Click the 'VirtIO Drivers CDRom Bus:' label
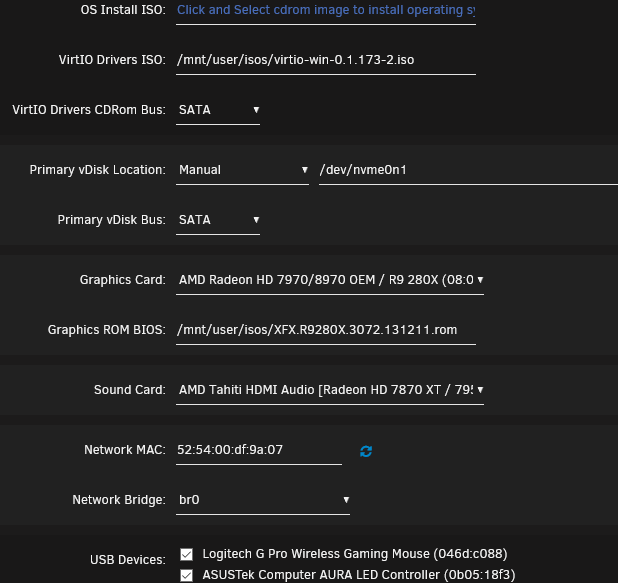The height and width of the screenshot is (583, 618). point(89,110)
